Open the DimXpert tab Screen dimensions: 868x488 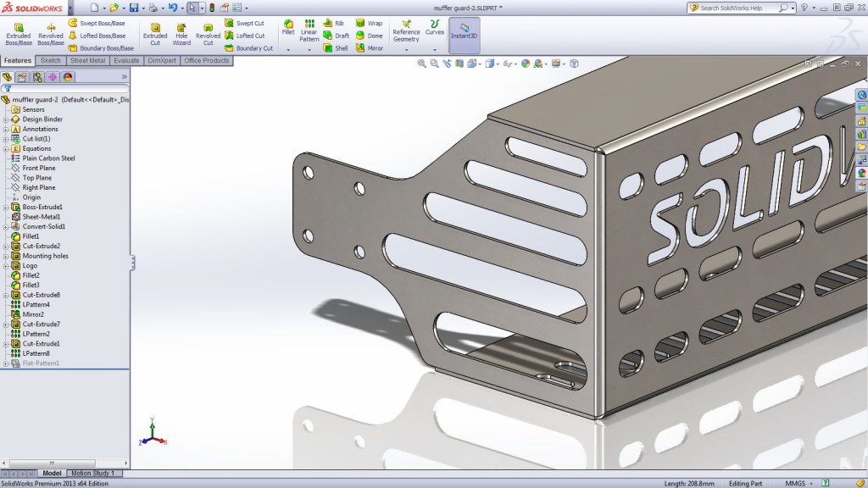162,61
